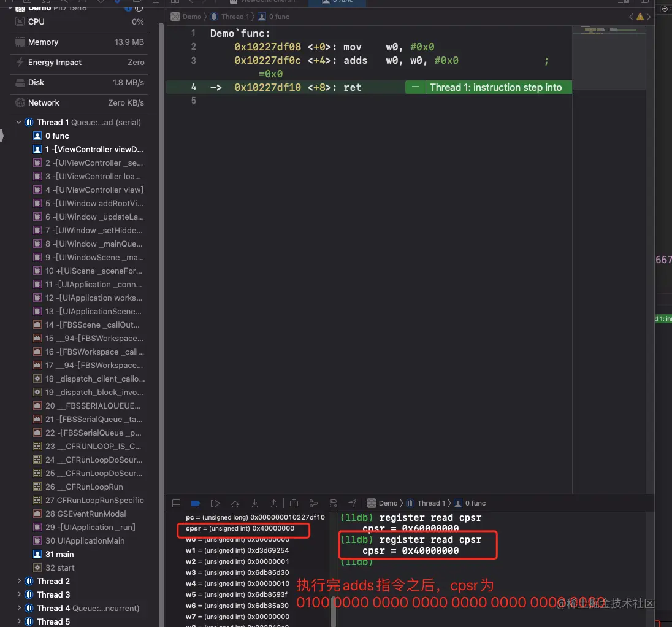Select 0 func in debug bar breadcrumb
Viewport: 672px width, 627px height.
coord(470,503)
